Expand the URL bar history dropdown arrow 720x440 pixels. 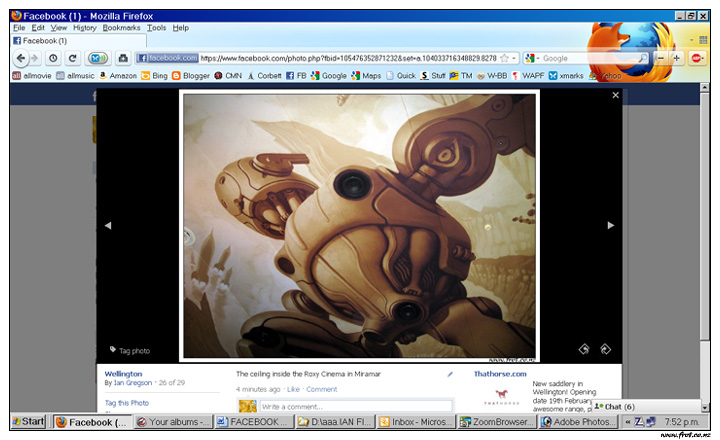[514, 58]
